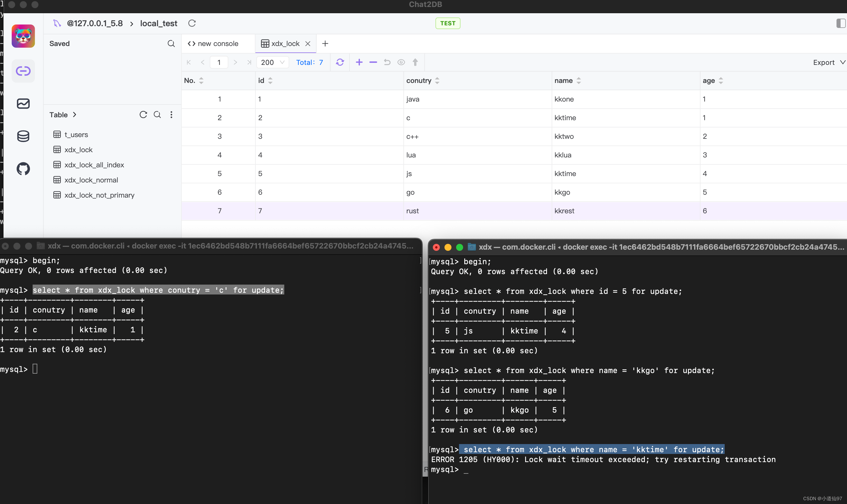Preview pending SQL with eye icon

[x=401, y=62]
